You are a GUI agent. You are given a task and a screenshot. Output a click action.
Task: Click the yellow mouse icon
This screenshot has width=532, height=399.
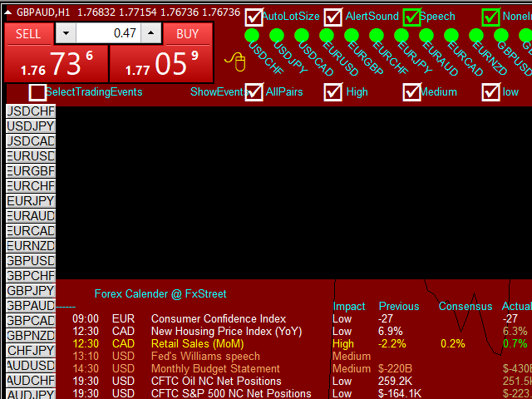point(235,62)
